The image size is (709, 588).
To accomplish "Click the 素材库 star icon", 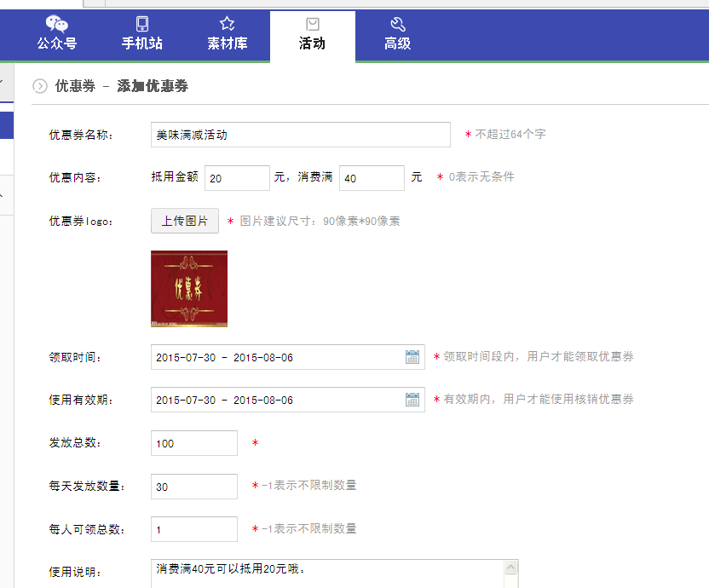I will 227,24.
